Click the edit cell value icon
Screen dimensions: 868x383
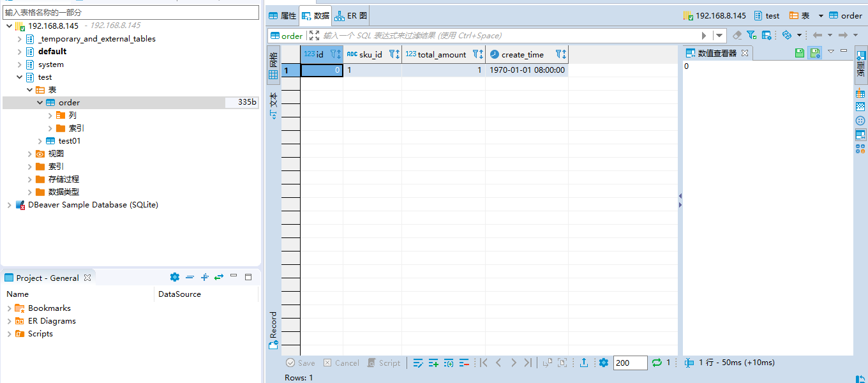coord(418,363)
